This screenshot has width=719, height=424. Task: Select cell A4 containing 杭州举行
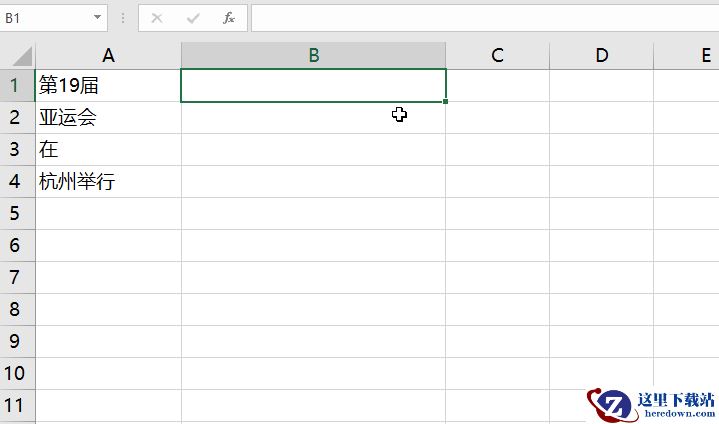[108, 182]
